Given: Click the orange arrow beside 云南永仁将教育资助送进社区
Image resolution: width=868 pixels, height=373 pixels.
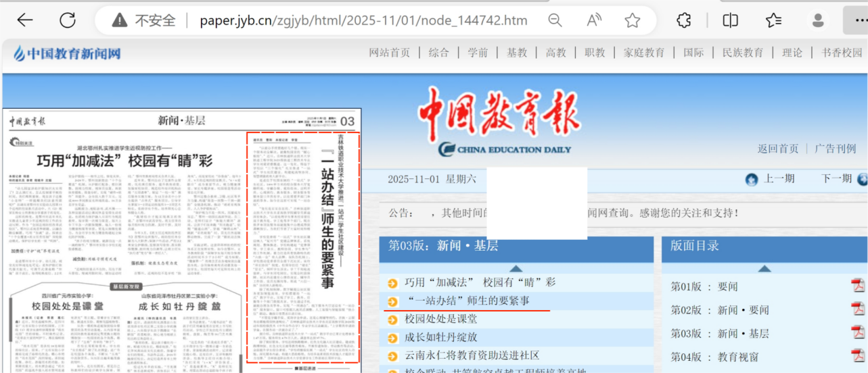Looking at the screenshot, I should click(392, 355).
